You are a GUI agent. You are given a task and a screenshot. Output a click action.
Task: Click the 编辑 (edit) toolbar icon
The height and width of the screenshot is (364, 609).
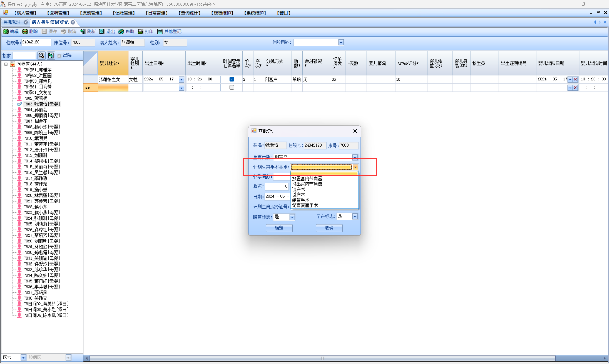tap(6, 31)
